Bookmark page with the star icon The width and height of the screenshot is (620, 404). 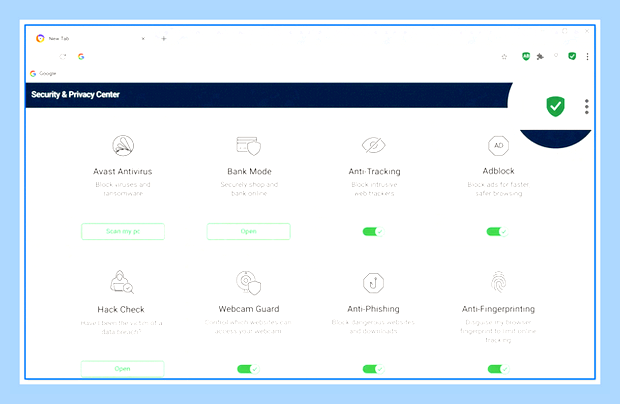504,57
